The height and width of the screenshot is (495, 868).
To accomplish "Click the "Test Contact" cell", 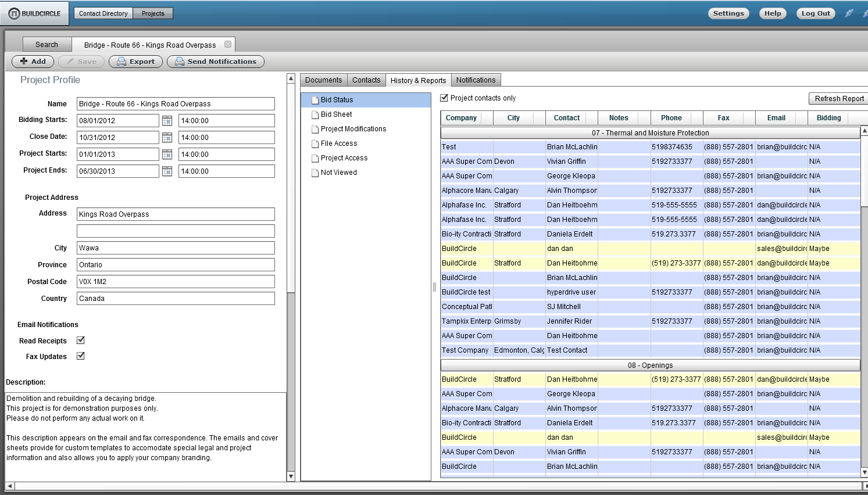I will click(x=571, y=350).
